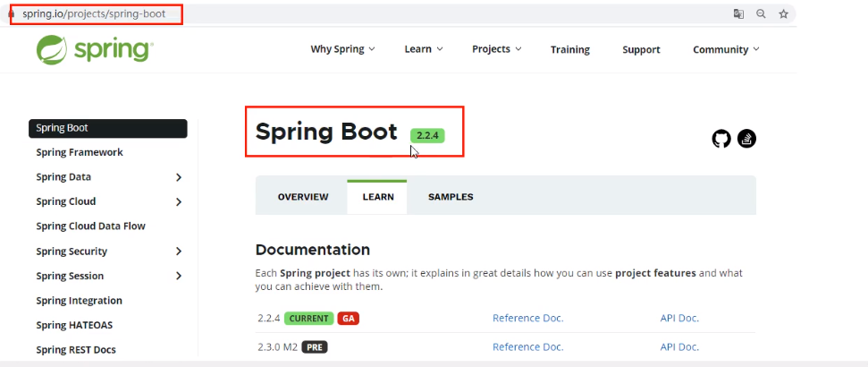Click the Spring Boot page title

[326, 132]
